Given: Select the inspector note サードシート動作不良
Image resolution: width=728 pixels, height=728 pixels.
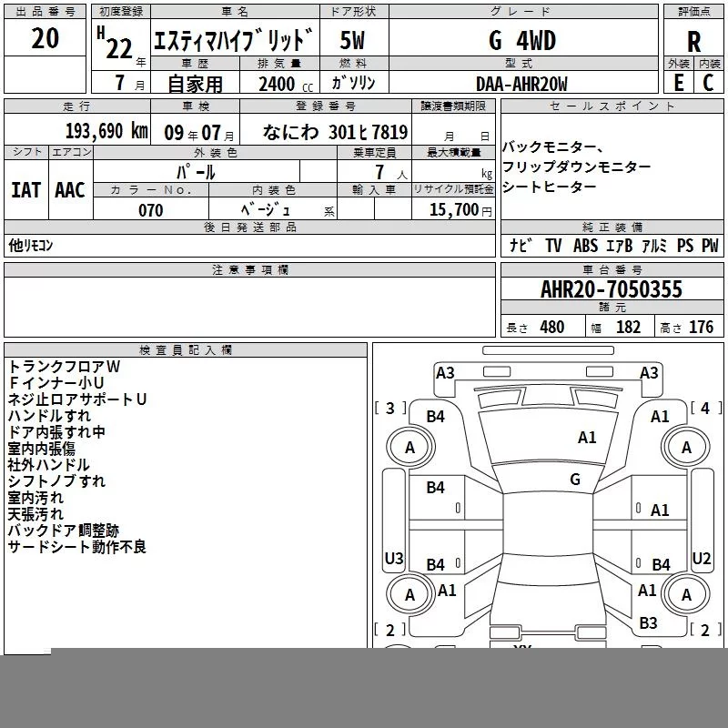Looking at the screenshot, I should pyautogui.click(x=77, y=547).
